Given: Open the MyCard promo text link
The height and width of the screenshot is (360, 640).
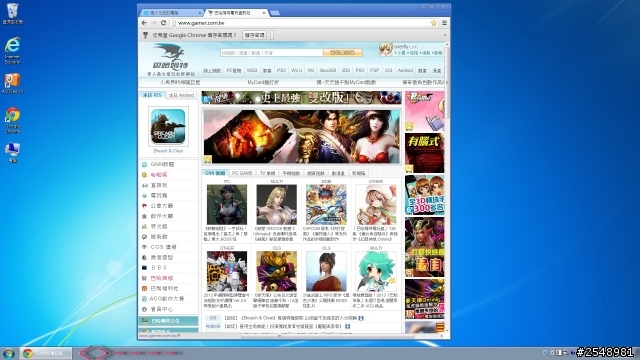Looking at the screenshot, I should coord(263,82).
